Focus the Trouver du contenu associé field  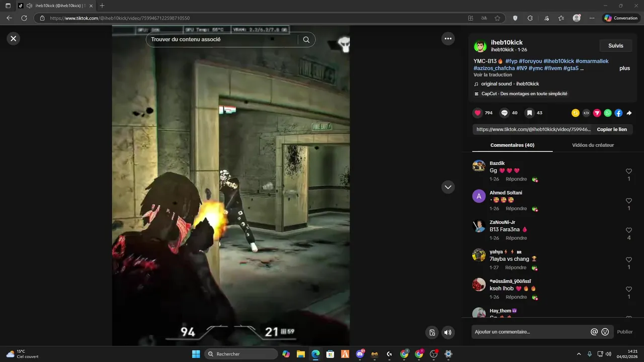click(221, 40)
